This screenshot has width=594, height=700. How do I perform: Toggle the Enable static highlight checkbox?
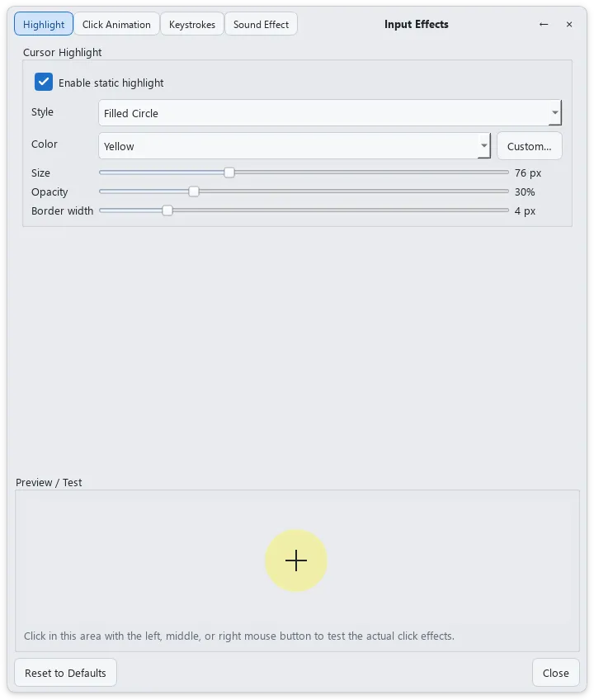(x=44, y=83)
